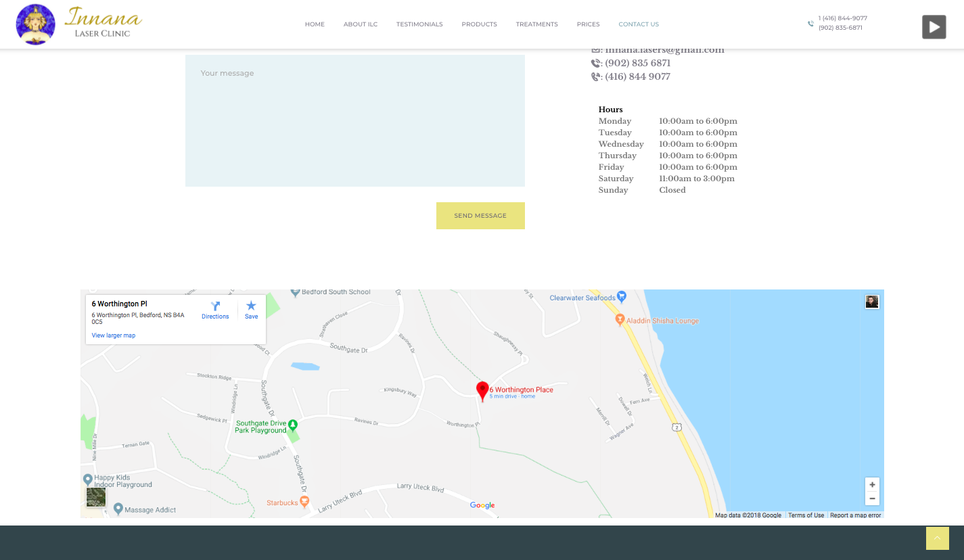The image size is (964, 560).
Task: Click the Report a map error link
Action: tap(856, 515)
